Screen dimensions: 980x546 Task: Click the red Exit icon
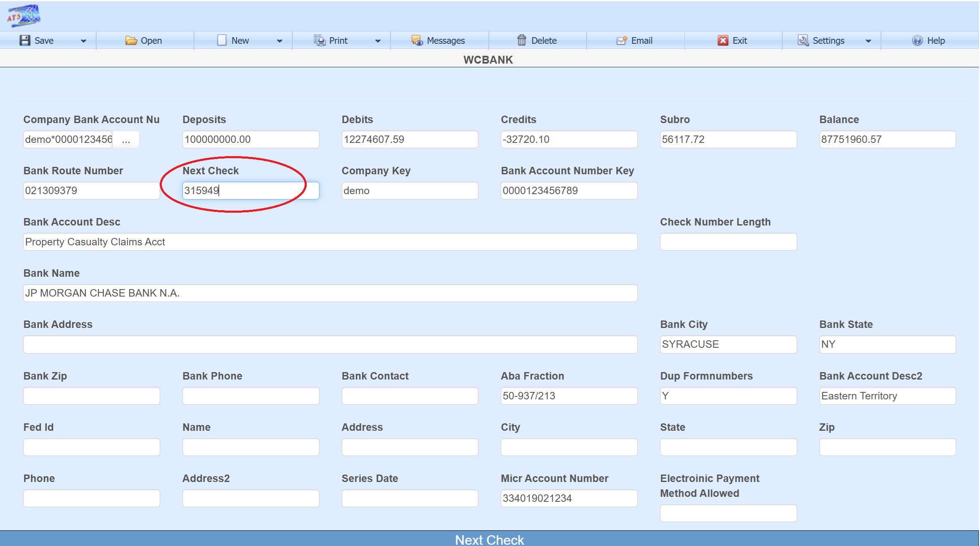723,40
